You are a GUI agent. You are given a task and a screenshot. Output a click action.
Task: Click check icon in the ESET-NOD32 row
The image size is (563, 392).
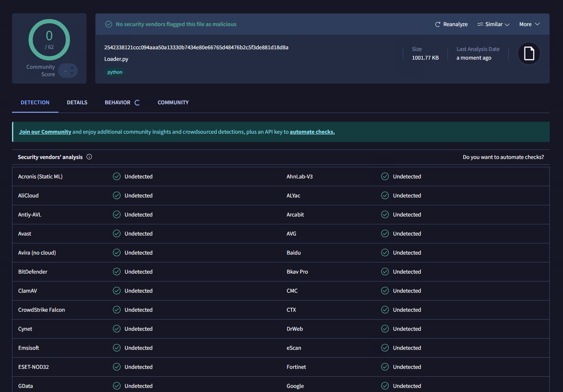117,367
